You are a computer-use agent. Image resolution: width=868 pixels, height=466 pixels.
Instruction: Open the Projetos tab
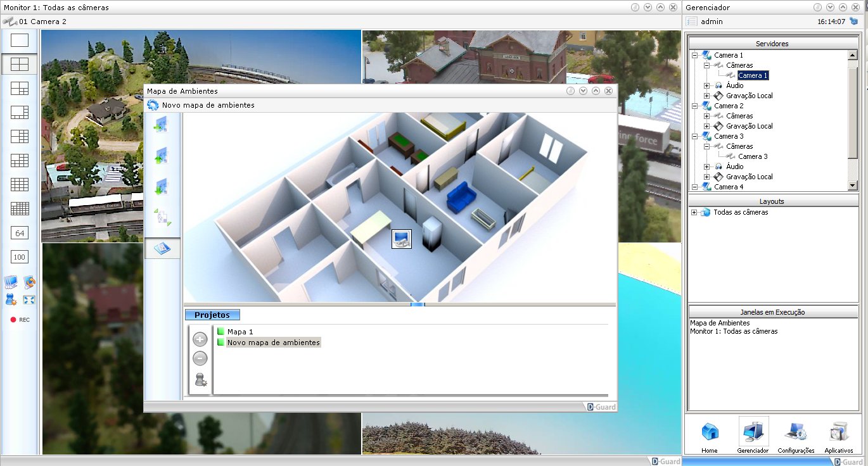click(x=212, y=315)
